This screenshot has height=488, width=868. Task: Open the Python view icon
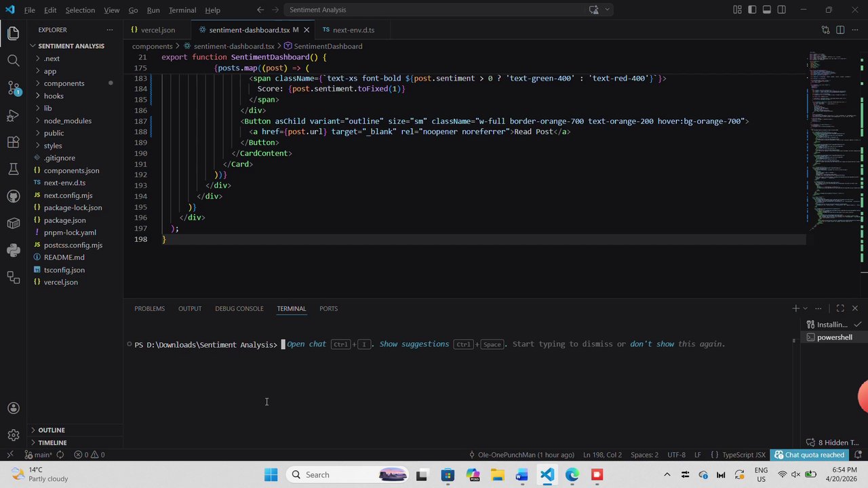click(13, 250)
